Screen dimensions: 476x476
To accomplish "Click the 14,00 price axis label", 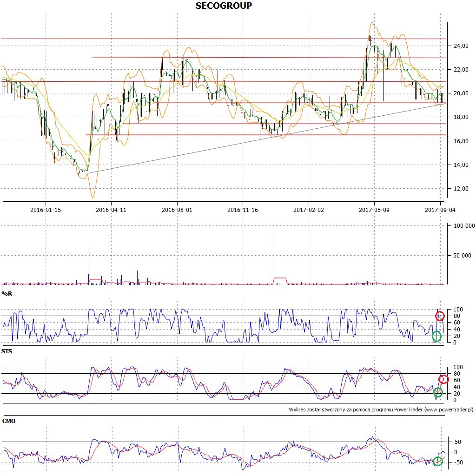I will (461, 165).
